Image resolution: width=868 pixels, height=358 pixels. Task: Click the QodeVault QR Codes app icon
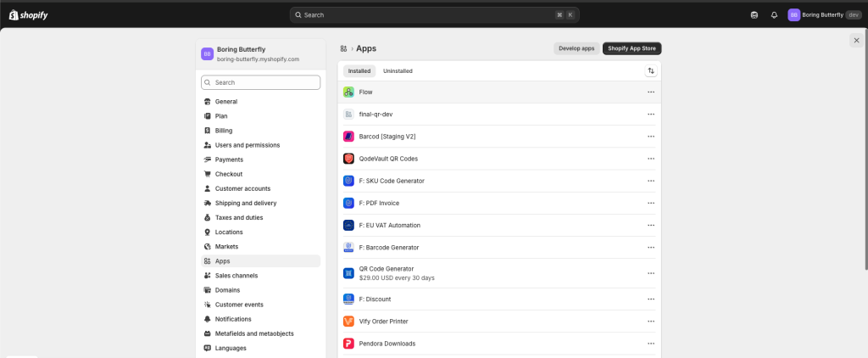click(348, 159)
